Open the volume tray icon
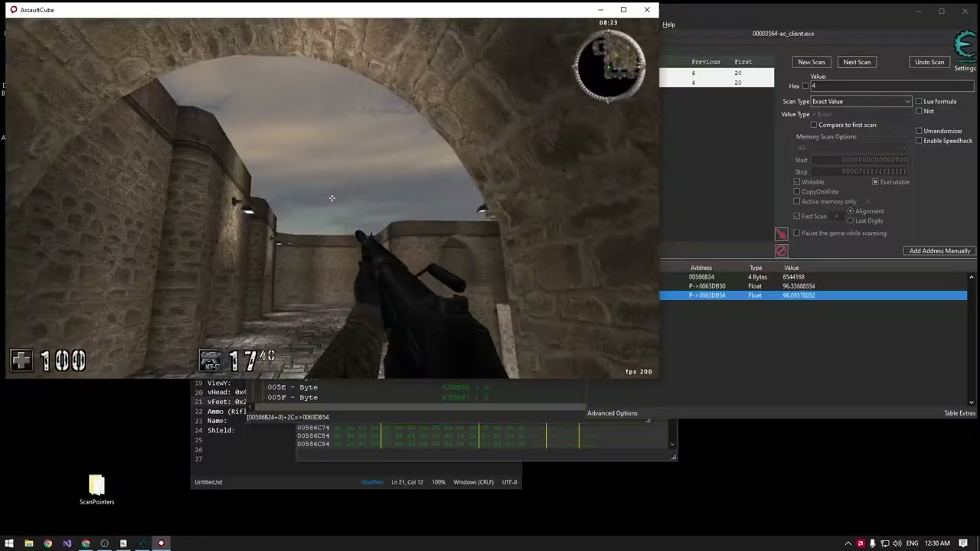 pyautogui.click(x=897, y=543)
